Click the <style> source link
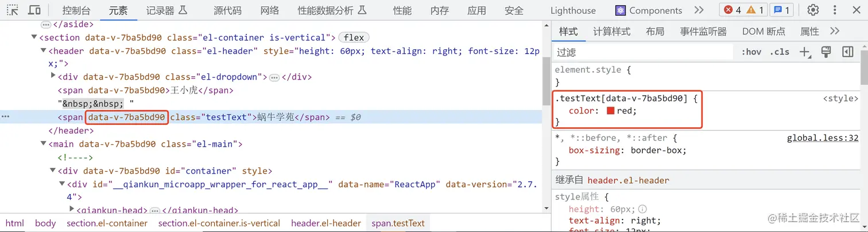The width and height of the screenshot is (868, 232). [x=841, y=99]
